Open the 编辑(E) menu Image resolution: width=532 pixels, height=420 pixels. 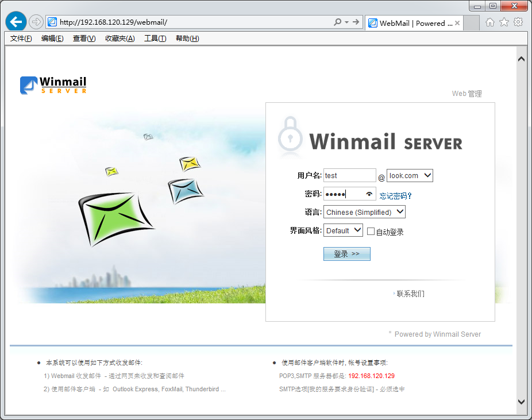(52, 38)
